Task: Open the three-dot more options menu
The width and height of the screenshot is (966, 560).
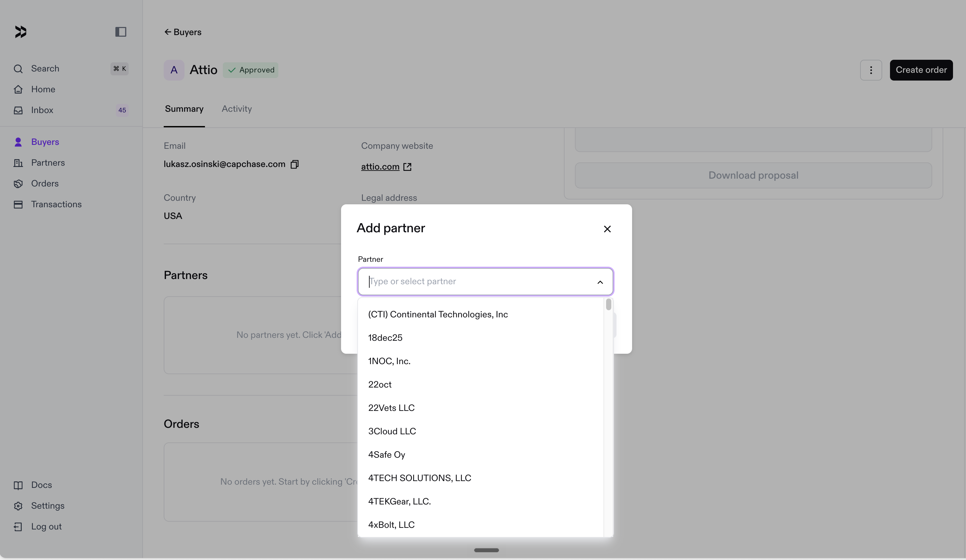Action: (871, 70)
